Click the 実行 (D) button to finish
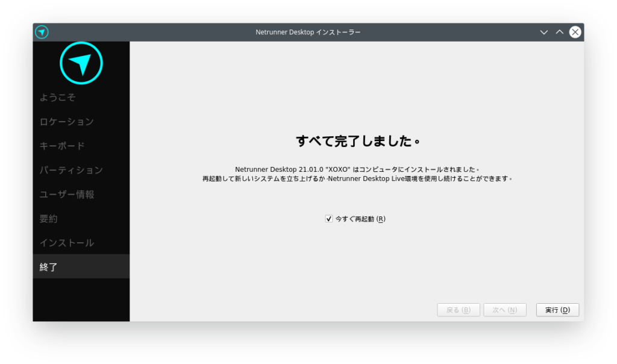 click(x=557, y=310)
